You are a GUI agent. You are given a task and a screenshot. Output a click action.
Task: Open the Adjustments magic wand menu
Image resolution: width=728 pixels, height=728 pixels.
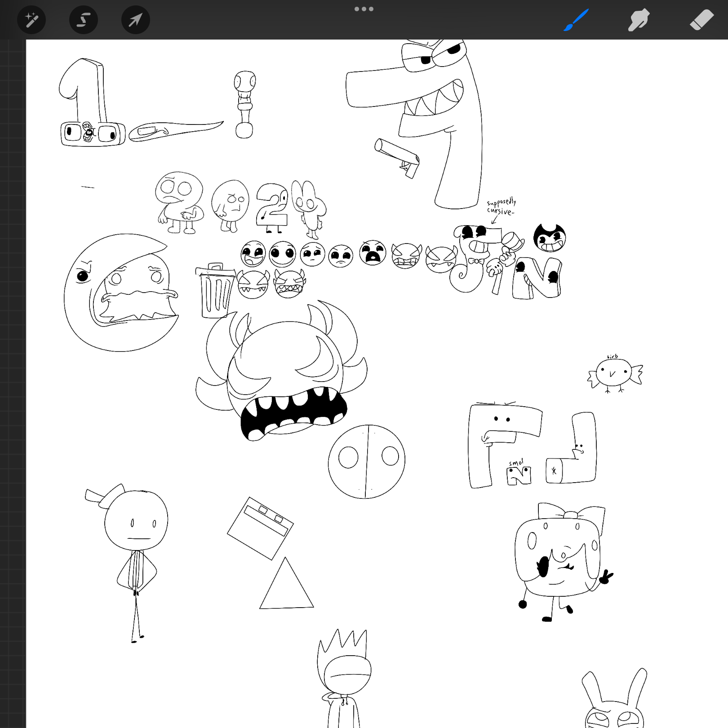click(x=31, y=20)
